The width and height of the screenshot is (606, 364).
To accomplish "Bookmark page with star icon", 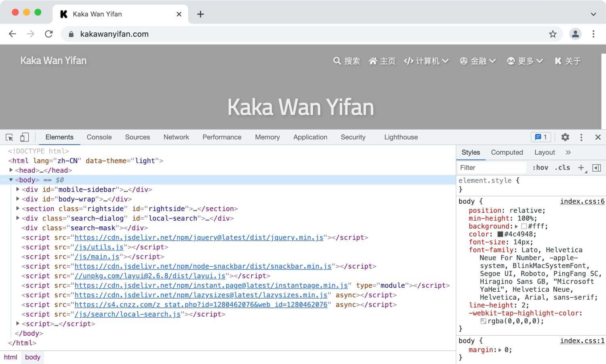I will tap(553, 34).
